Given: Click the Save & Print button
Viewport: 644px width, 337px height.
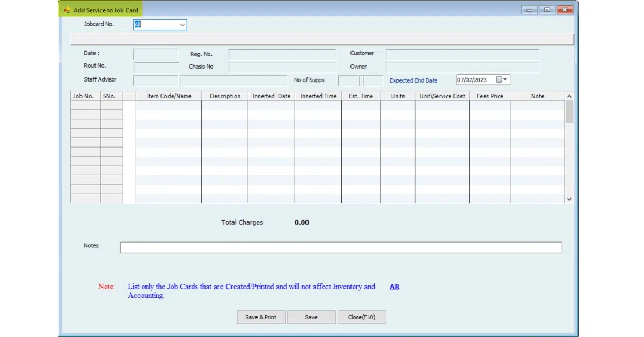Looking at the screenshot, I should (261, 317).
